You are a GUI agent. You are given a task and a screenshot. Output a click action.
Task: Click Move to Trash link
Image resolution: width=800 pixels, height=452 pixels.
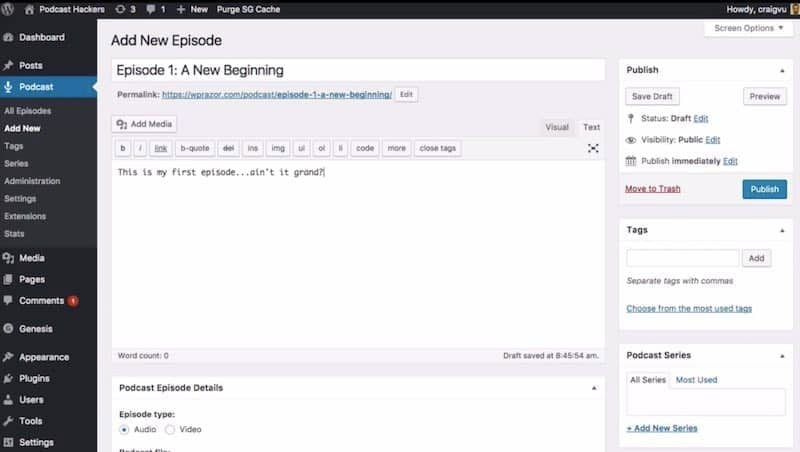click(653, 189)
